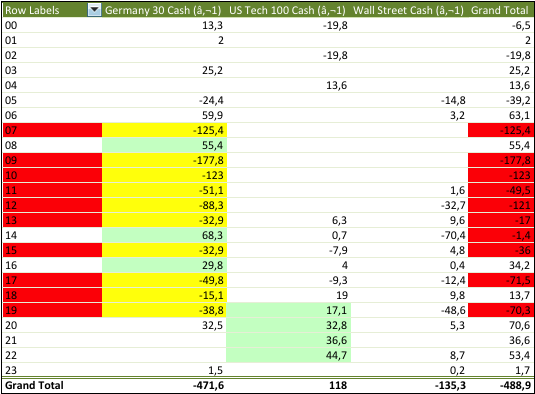Click the 13,3 cell in row 00
The height and width of the screenshot is (394, 535).
point(164,25)
